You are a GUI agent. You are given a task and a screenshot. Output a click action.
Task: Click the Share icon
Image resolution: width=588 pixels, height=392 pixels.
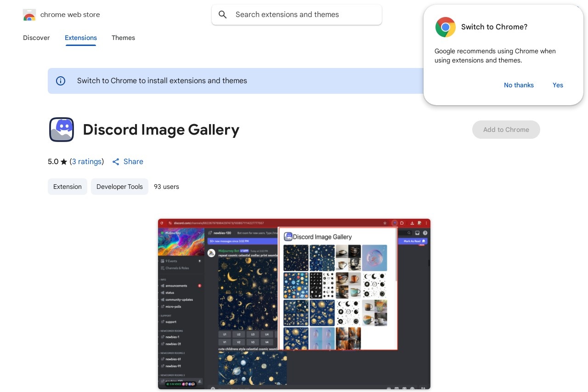tap(116, 162)
